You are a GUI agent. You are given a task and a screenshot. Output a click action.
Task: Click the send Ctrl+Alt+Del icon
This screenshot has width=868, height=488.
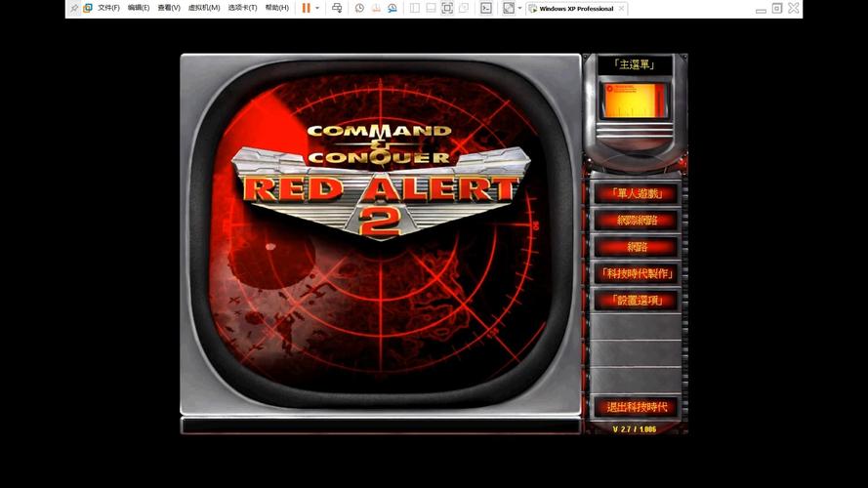pyautogui.click(x=337, y=8)
